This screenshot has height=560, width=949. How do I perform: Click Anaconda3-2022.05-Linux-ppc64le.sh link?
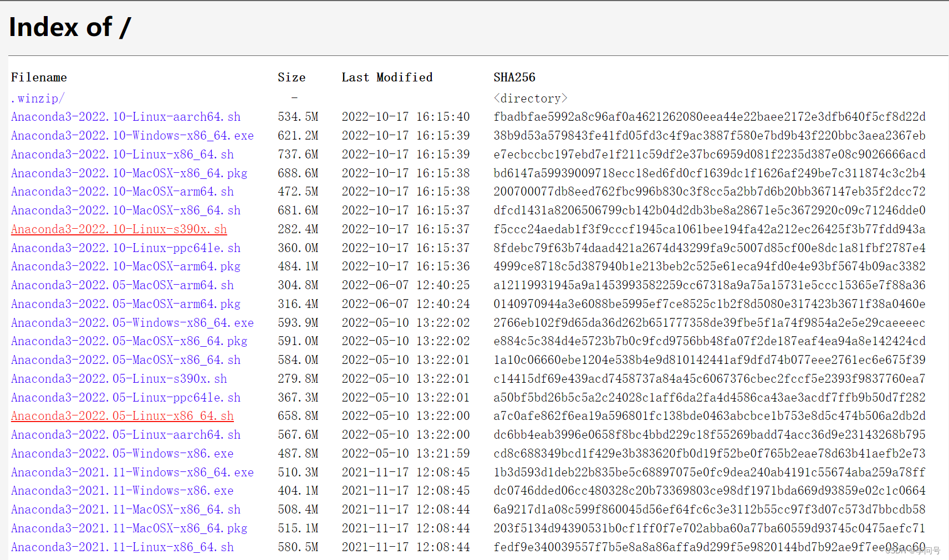(126, 398)
